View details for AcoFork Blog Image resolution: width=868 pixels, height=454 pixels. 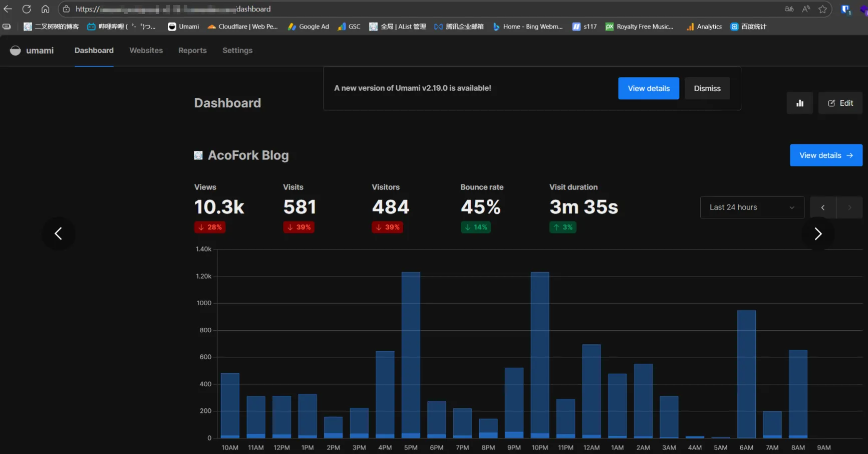(825, 155)
